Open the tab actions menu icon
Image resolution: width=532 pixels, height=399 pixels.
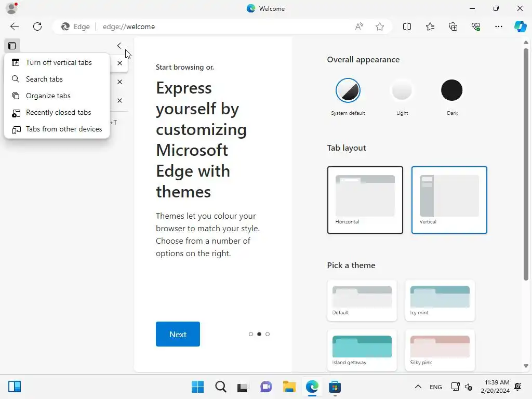pos(12,46)
